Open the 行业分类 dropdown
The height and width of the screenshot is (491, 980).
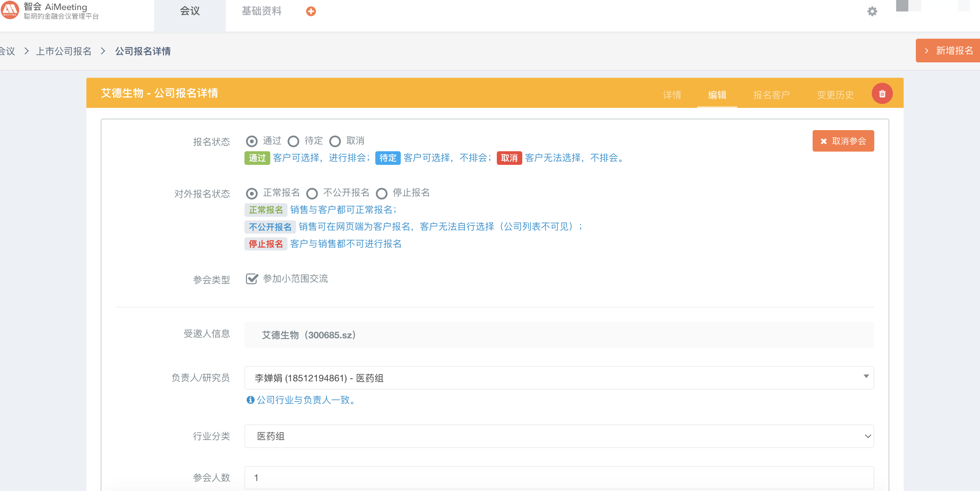559,436
